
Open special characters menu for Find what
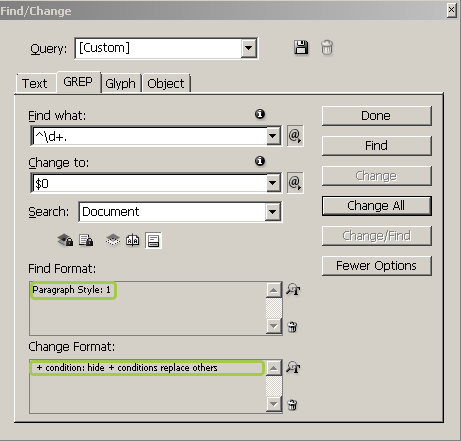(295, 136)
